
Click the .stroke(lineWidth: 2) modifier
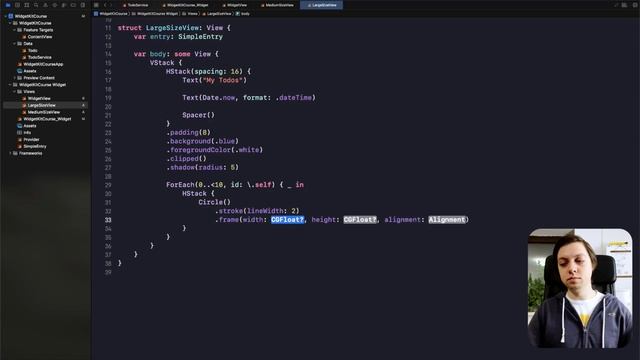click(x=257, y=211)
